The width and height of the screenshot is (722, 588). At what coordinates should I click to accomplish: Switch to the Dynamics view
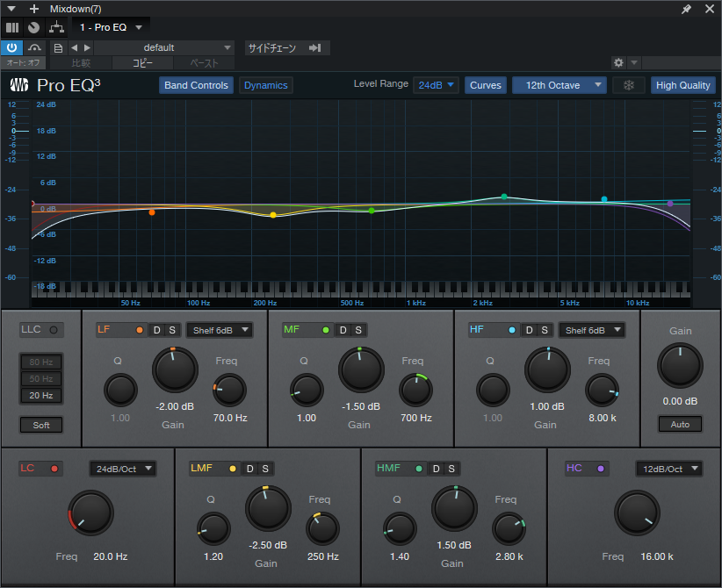pos(265,85)
